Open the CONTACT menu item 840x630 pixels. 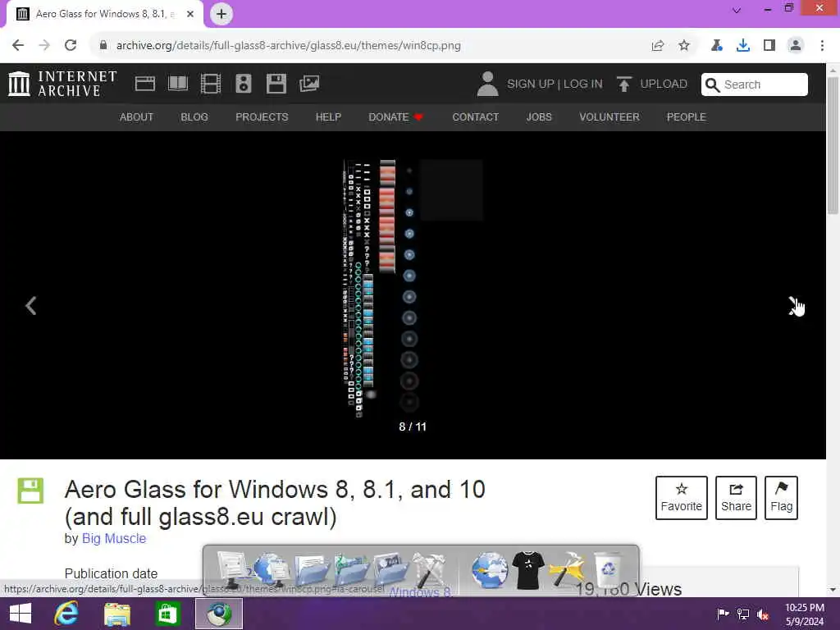(476, 116)
